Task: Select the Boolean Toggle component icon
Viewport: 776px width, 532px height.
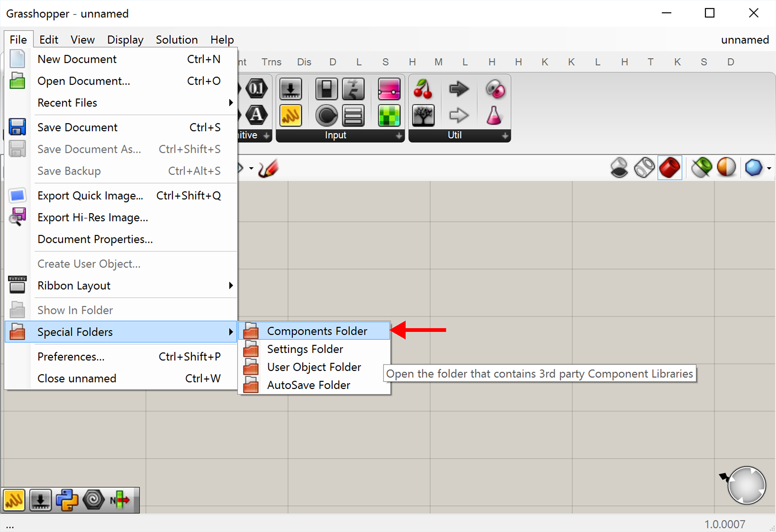Action: (326, 89)
